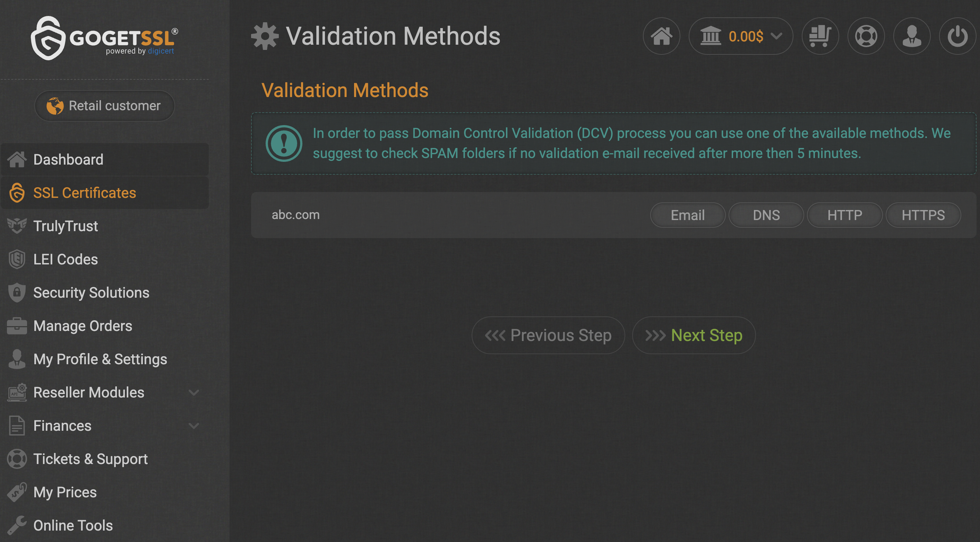Screen dimensions: 980x542
Task: Click the lifebuoy support icon in header
Action: [866, 36]
